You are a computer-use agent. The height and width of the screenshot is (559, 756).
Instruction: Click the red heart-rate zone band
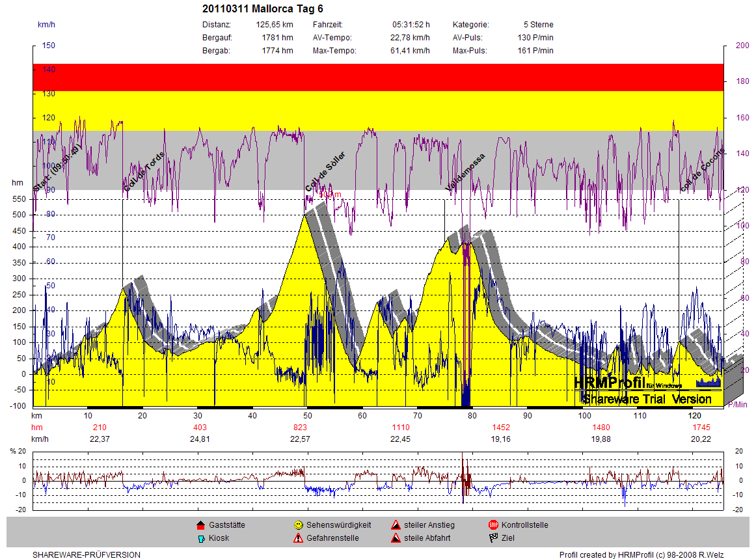(x=377, y=77)
